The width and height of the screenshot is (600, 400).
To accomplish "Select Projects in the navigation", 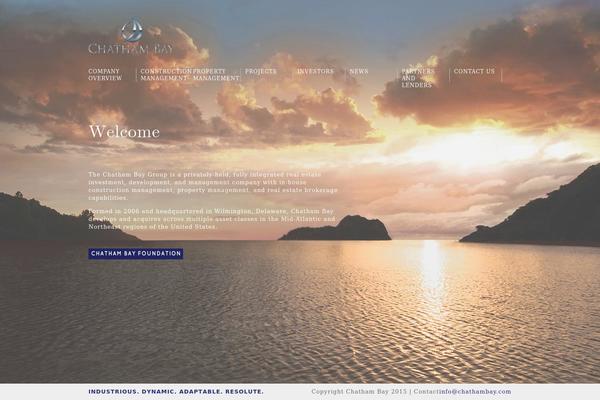I will coord(261,71).
